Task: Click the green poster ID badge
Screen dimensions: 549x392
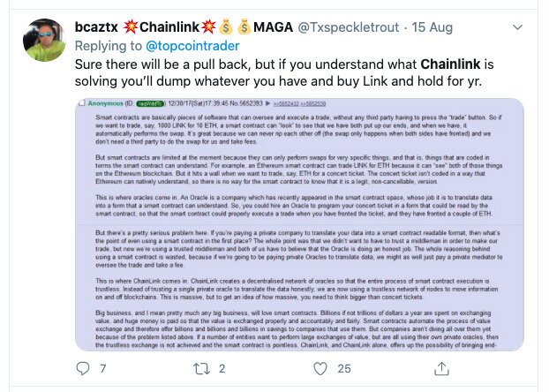Action: (151, 103)
